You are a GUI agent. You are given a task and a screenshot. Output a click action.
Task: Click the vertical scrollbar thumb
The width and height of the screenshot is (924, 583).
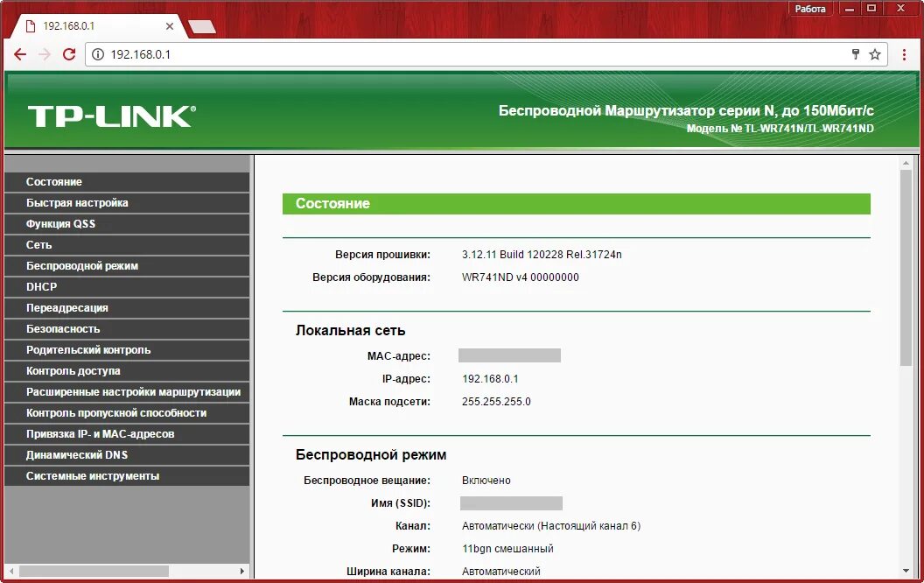pos(906,268)
